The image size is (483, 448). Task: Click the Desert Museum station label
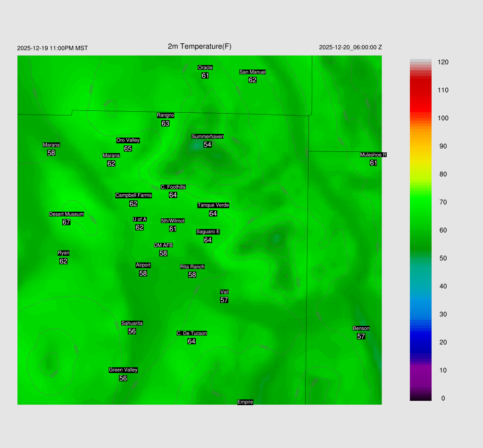67,214
